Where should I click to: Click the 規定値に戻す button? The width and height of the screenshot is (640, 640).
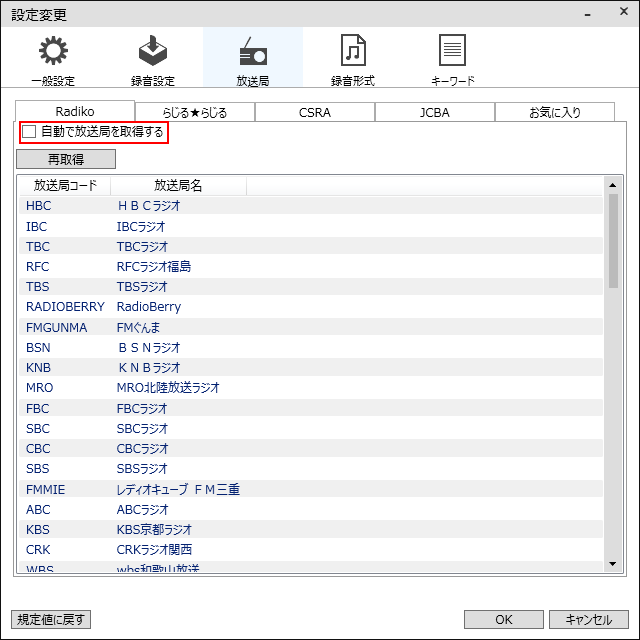[x=51, y=620]
